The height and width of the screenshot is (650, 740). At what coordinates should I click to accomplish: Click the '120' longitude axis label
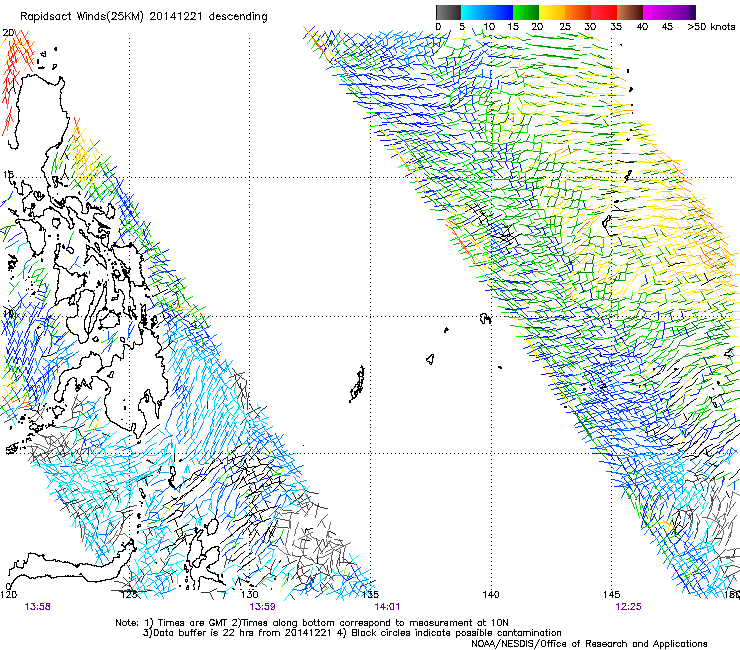click(x=8, y=594)
